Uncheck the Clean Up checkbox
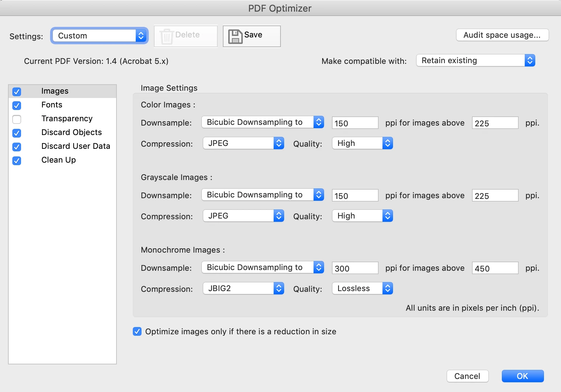This screenshot has height=392, width=561. pyautogui.click(x=17, y=160)
